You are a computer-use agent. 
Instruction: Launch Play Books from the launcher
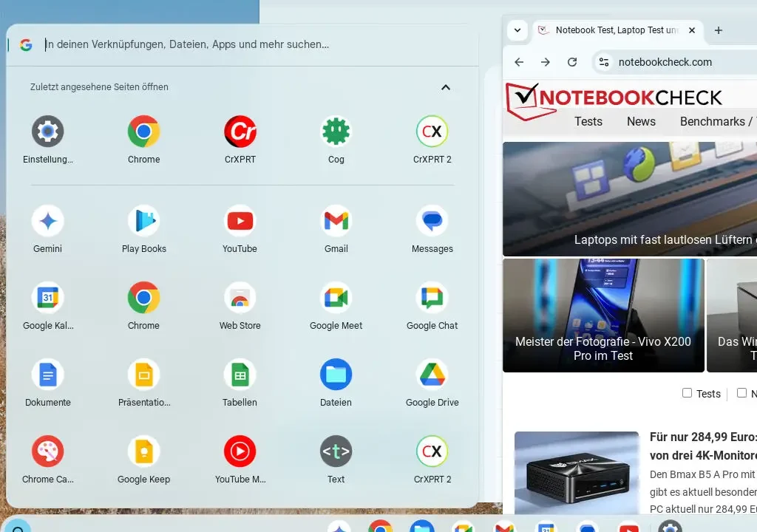click(143, 222)
